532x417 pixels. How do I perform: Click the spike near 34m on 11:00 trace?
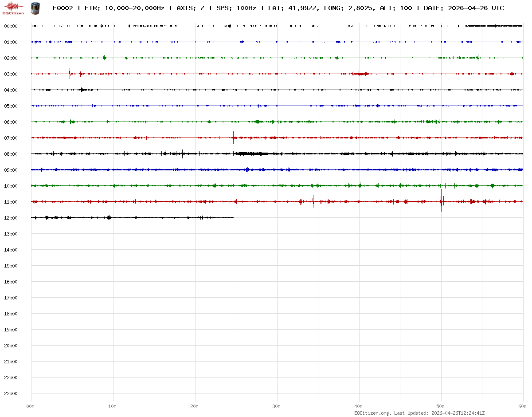(313, 201)
